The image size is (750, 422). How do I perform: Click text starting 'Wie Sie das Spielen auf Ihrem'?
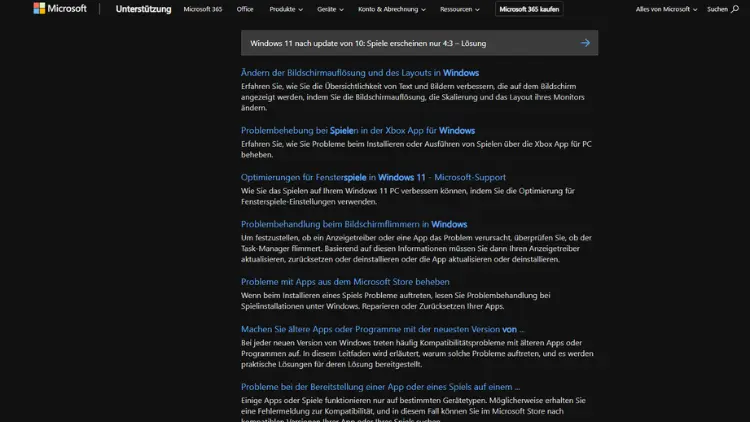(408, 196)
